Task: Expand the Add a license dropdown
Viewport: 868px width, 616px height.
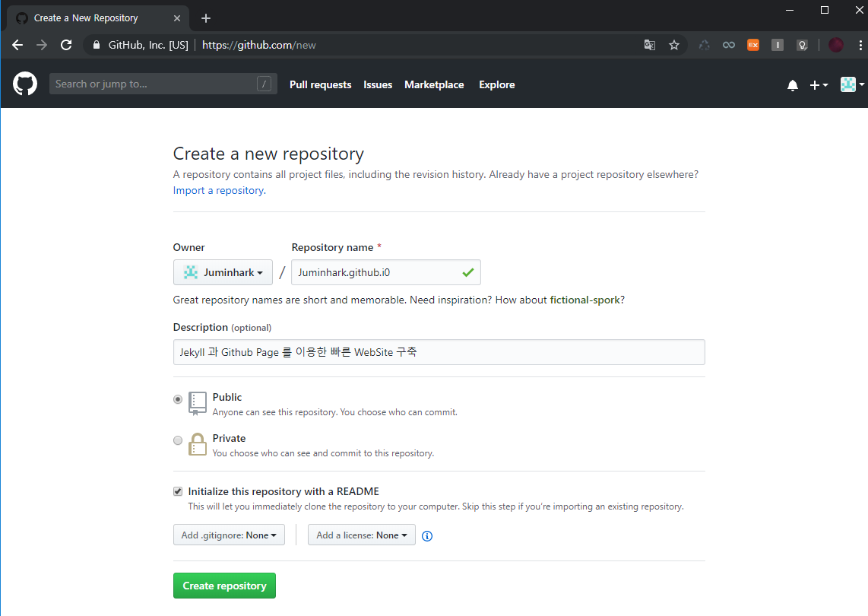Action: click(362, 535)
